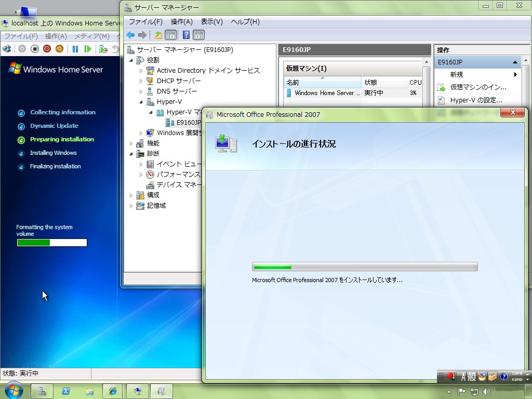
Task: Click the Ctrl+Alt+Del icon in VM toolbar
Action: [7, 49]
